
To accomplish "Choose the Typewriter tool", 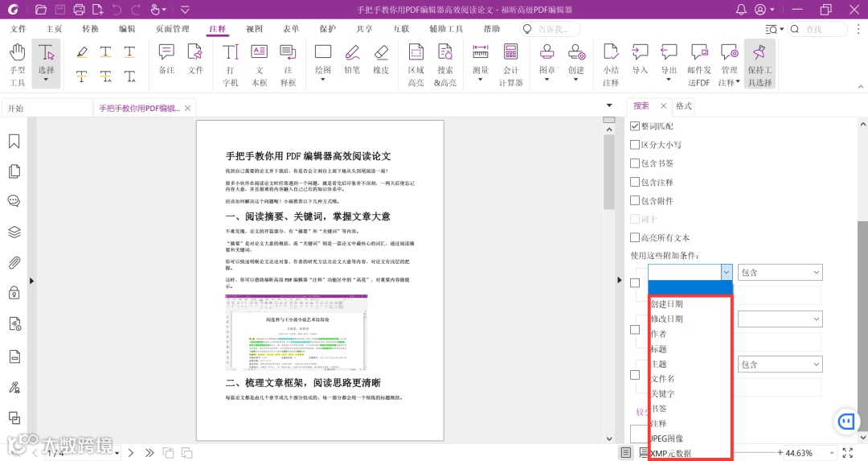I will pyautogui.click(x=231, y=65).
